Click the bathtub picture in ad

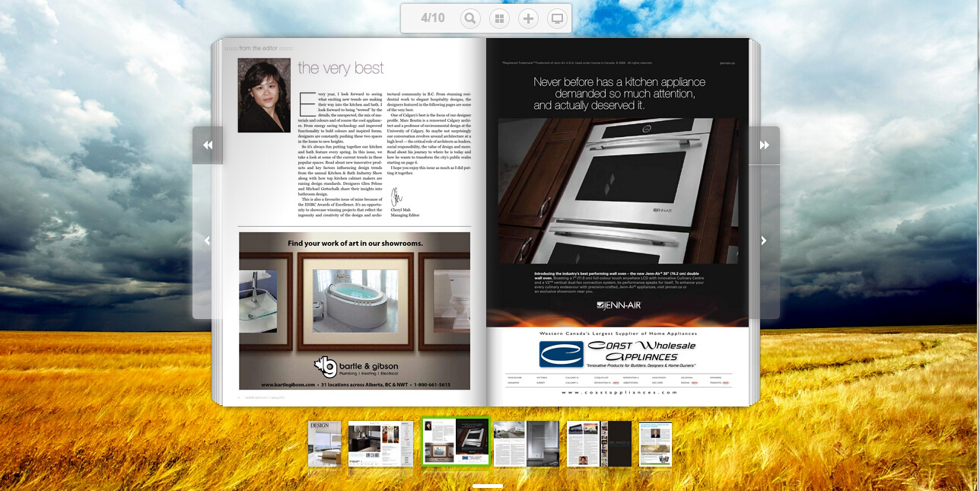(355, 300)
